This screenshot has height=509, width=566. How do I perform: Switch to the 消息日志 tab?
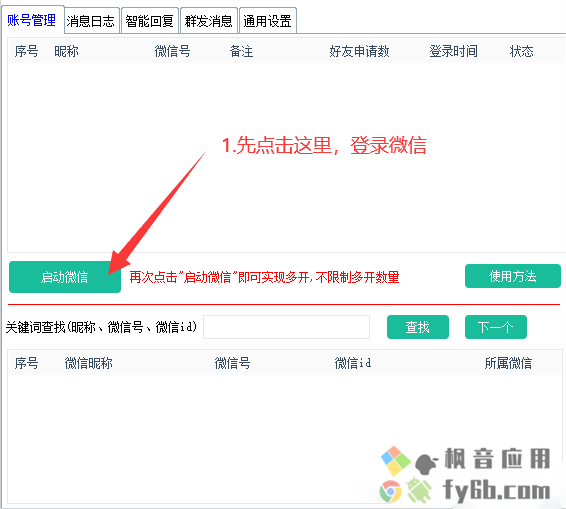tap(91, 21)
